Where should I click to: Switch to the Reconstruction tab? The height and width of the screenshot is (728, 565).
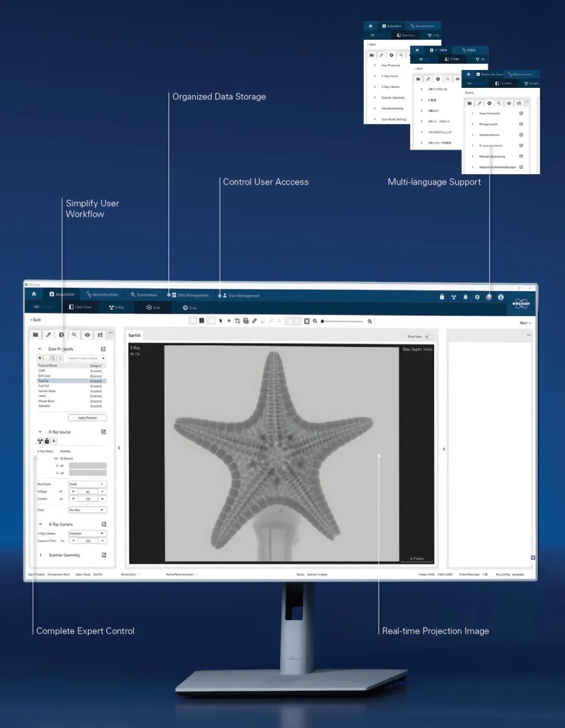pyautogui.click(x=102, y=294)
